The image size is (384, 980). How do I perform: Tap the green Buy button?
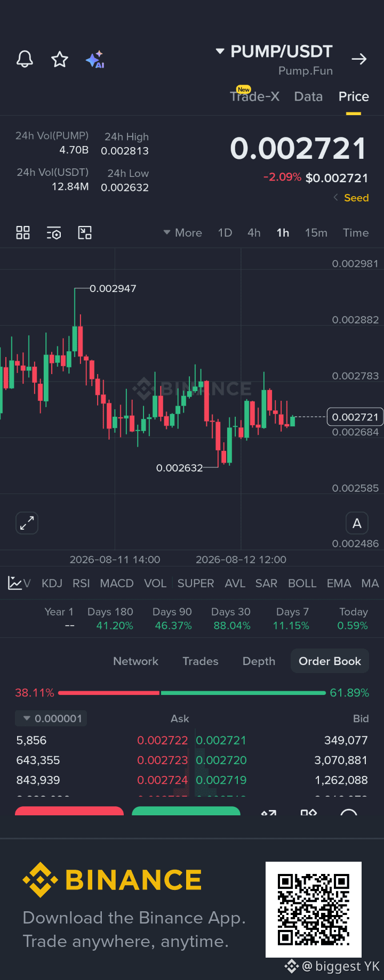tap(186, 811)
